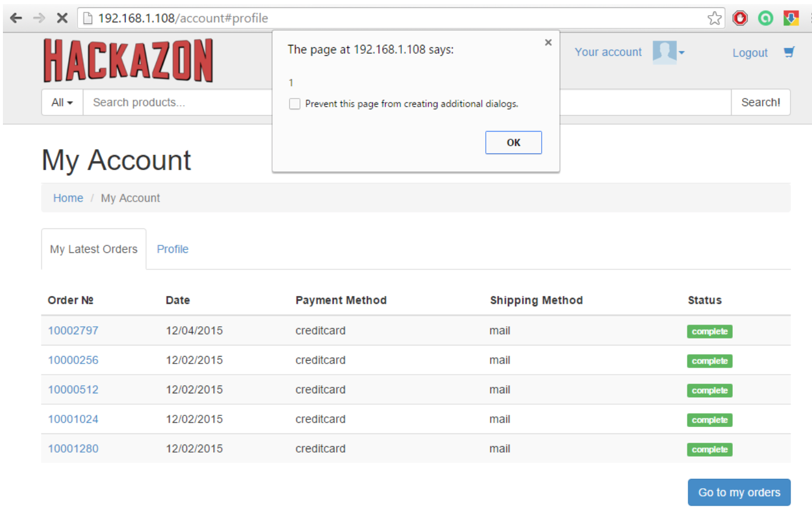The height and width of the screenshot is (515, 812).
Task: Open the colorful download extension icon
Action: tap(791, 18)
